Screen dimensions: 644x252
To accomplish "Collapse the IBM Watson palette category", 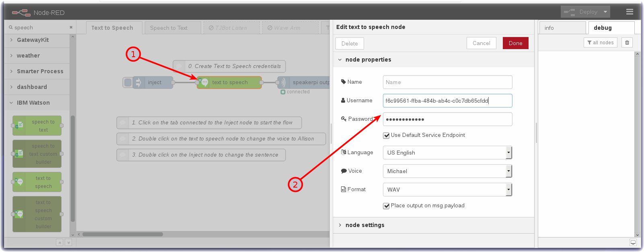I will [37, 103].
